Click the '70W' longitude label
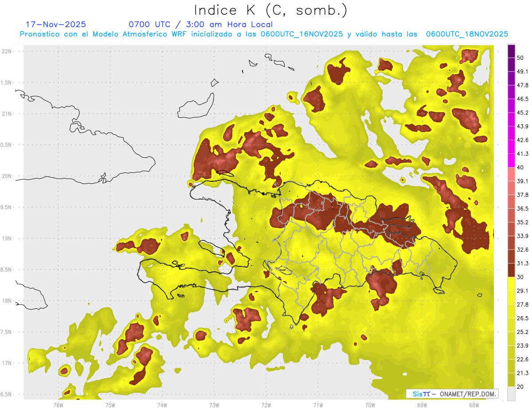The height and width of the screenshot is (411, 532). pos(370,405)
